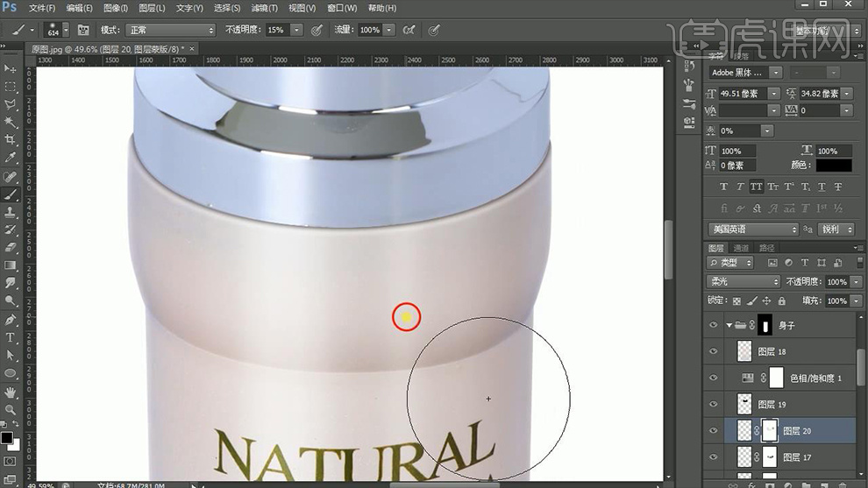Screen dimensions: 868x488
Task: Pick the Magic Wand tool
Action: 11,122
